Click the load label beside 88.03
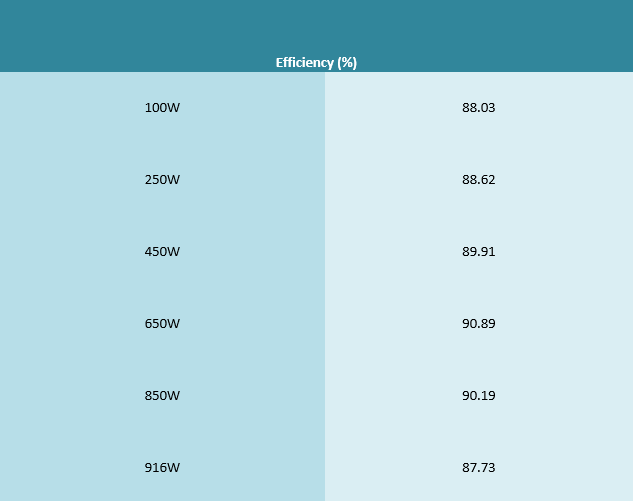This screenshot has width=633, height=501. (162, 108)
